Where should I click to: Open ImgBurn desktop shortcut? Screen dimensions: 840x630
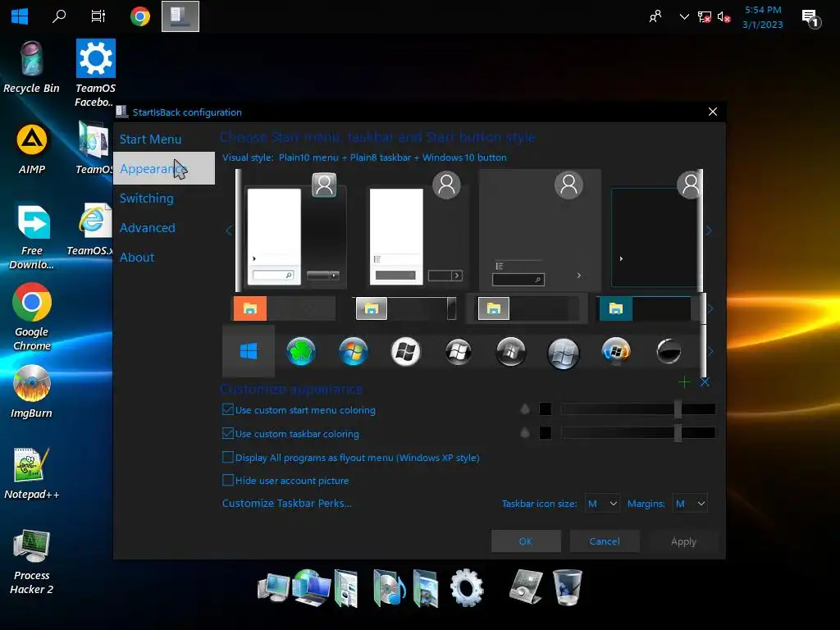(32, 391)
